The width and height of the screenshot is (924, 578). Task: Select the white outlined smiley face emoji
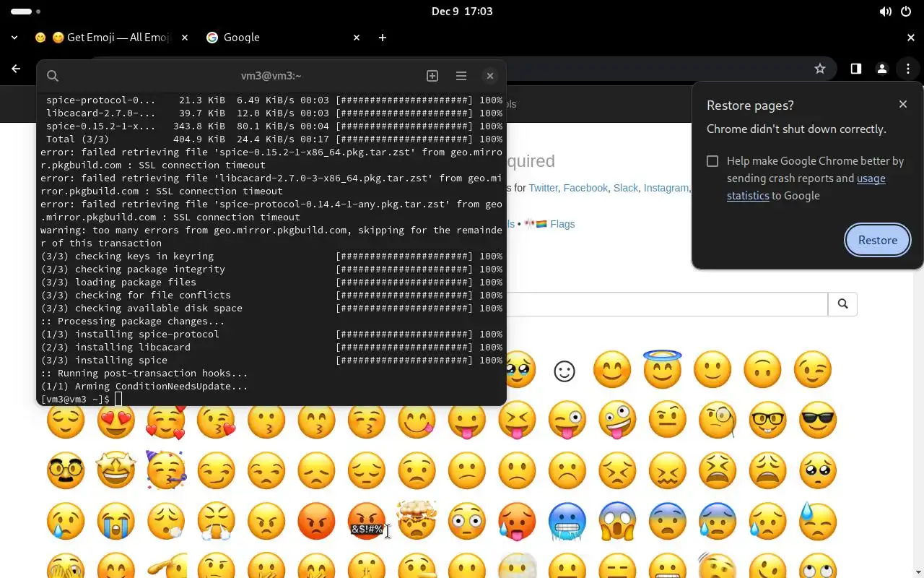tap(565, 371)
